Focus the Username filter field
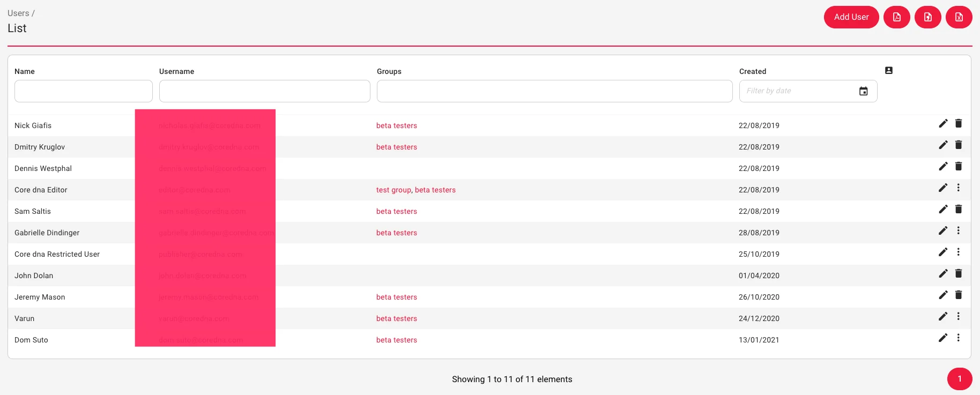This screenshot has width=980, height=395. (265, 91)
